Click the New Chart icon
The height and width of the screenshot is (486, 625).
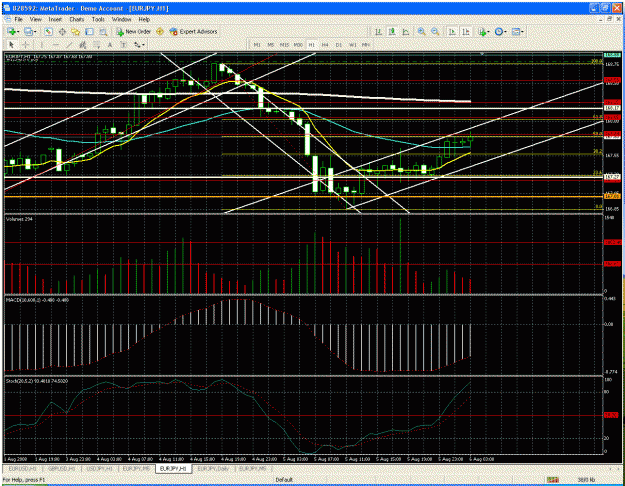(11, 31)
